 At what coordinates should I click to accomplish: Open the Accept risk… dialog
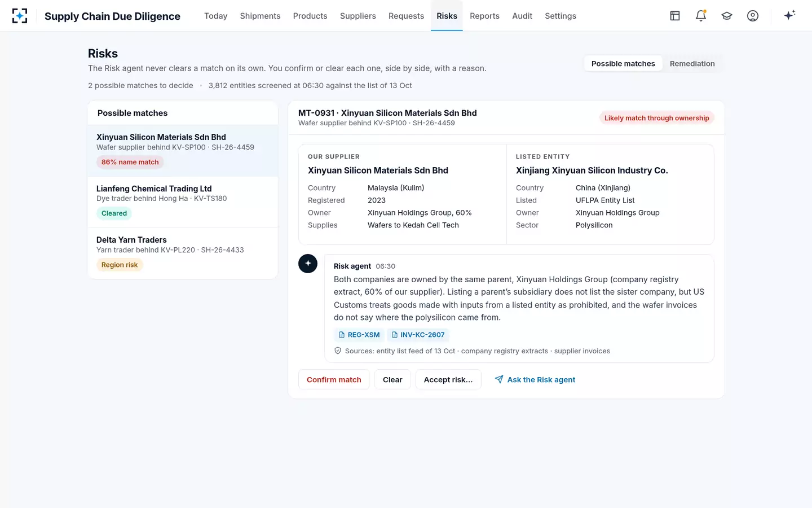point(448,380)
